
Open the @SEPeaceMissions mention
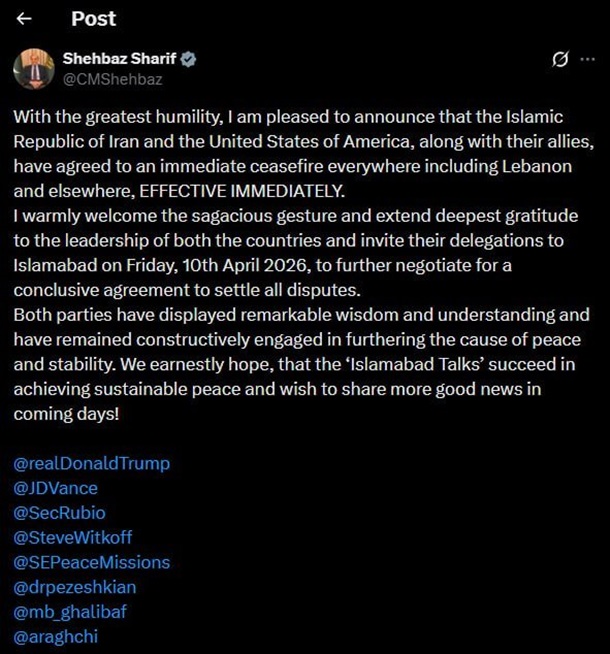[92, 562]
